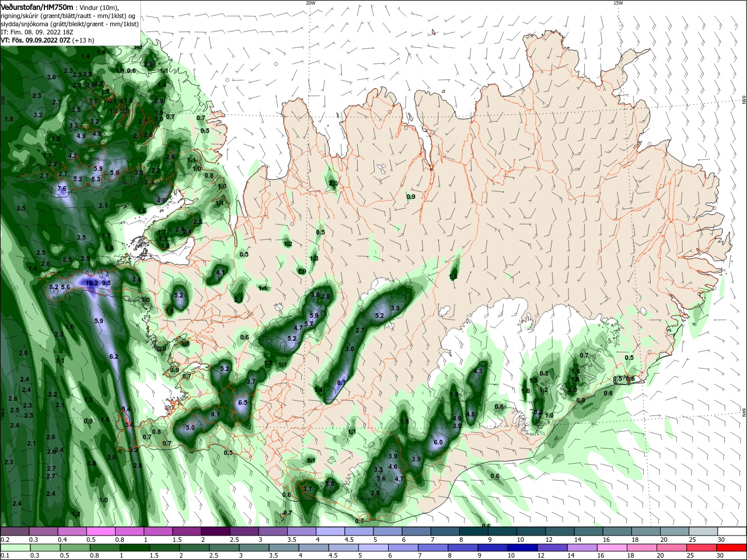Click the 4.9 precipitation value
This screenshot has height=560, width=747.
coord(81,136)
